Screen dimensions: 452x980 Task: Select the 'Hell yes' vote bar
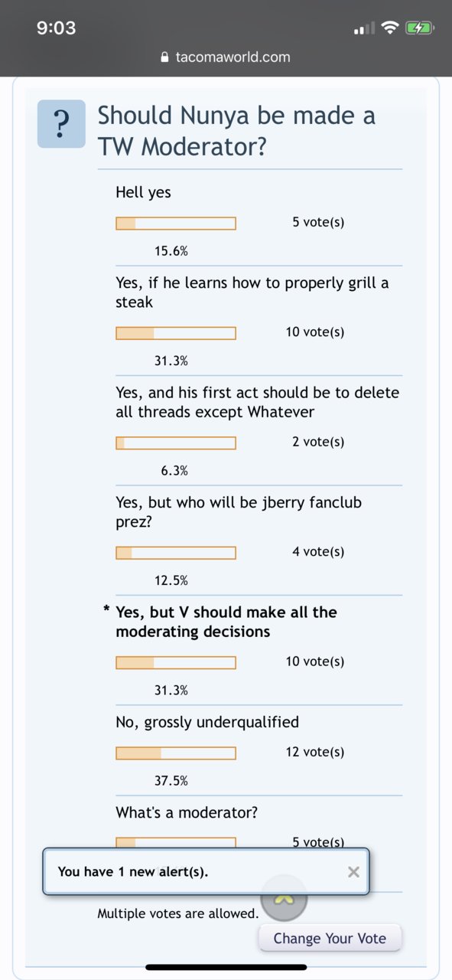click(x=176, y=224)
